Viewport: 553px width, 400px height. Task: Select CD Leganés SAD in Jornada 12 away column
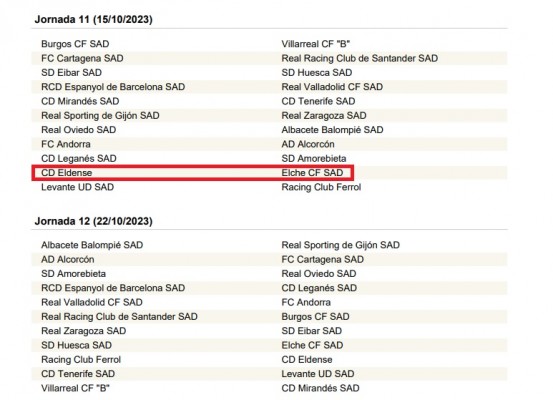[319, 288]
